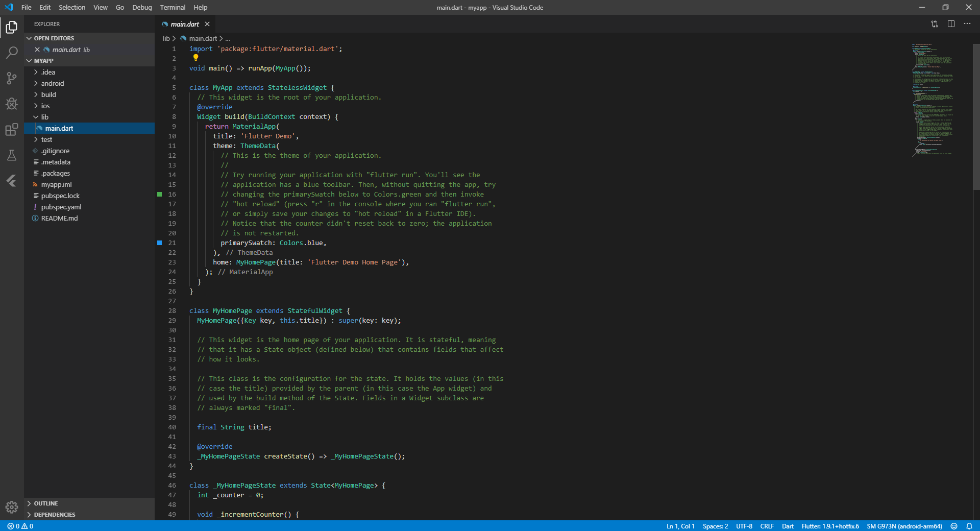Click Ln 1, Col 1 in status bar
The height and width of the screenshot is (531, 980).
point(680,526)
